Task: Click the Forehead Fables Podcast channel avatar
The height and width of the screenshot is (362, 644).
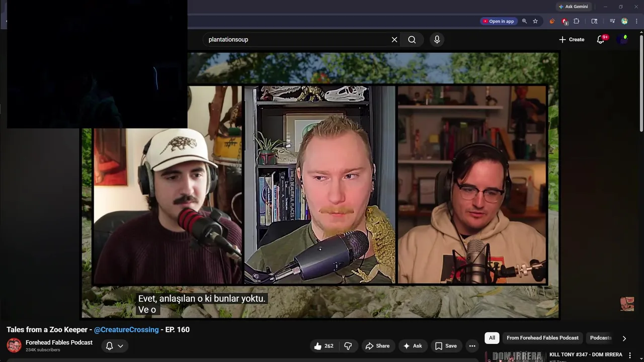Action: click(14, 345)
